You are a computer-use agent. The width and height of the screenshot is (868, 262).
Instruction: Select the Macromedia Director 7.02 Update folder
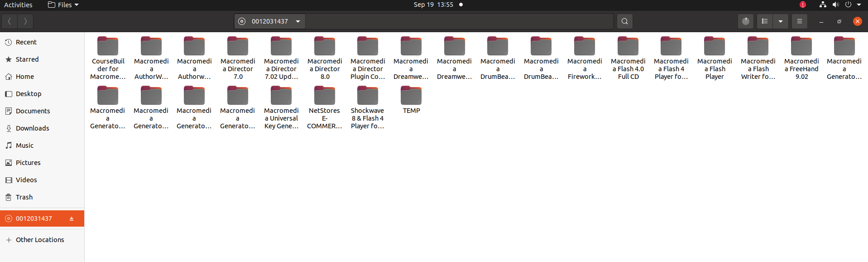pos(281,58)
